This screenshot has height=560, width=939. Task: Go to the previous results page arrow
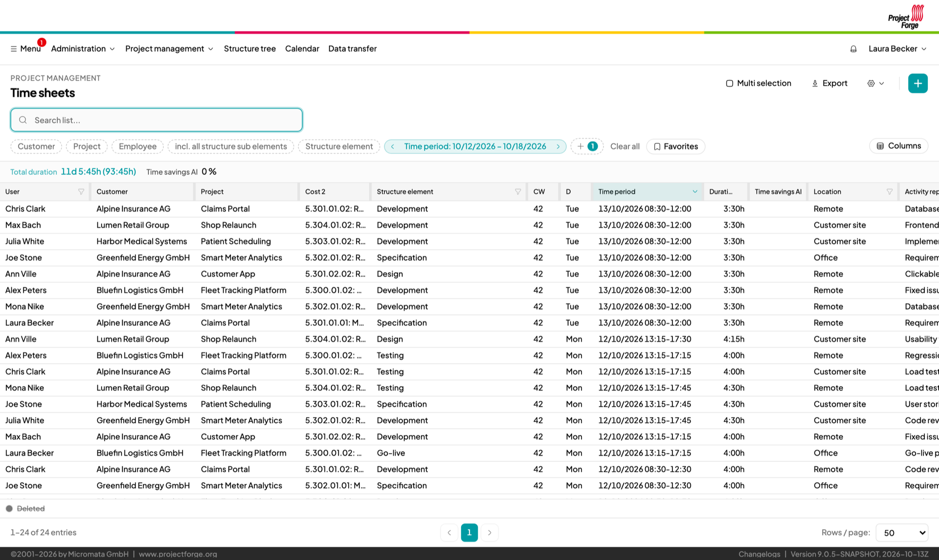pyautogui.click(x=449, y=533)
